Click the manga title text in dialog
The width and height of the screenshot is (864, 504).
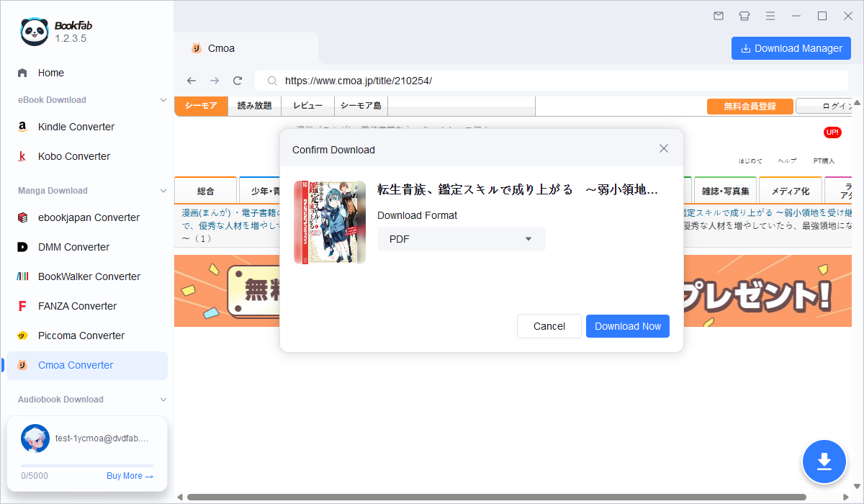coord(518,190)
